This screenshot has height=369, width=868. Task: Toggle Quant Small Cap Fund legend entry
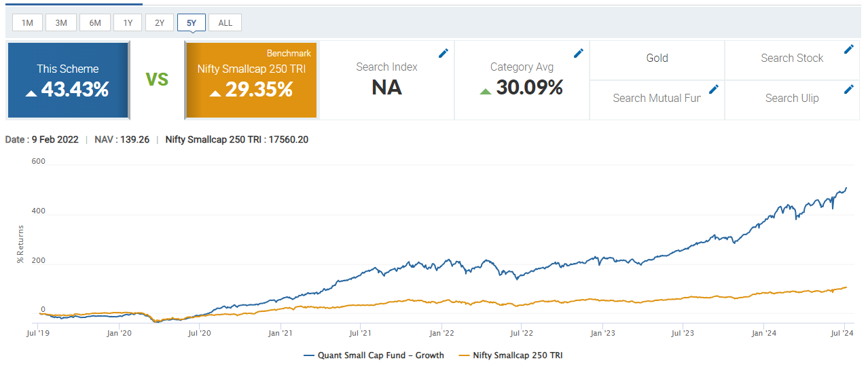tap(374, 355)
